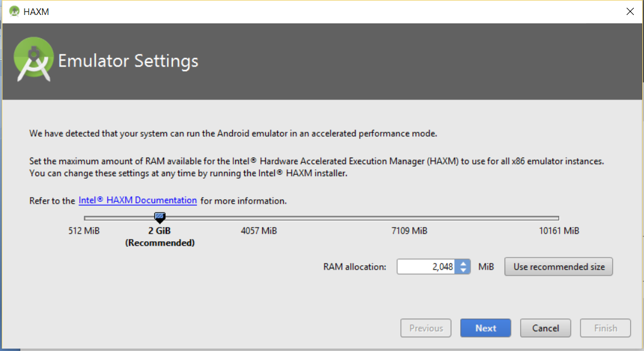Click the RAM slider thumb handle
Viewport: 644px width, 351px height.
pyautogui.click(x=159, y=217)
